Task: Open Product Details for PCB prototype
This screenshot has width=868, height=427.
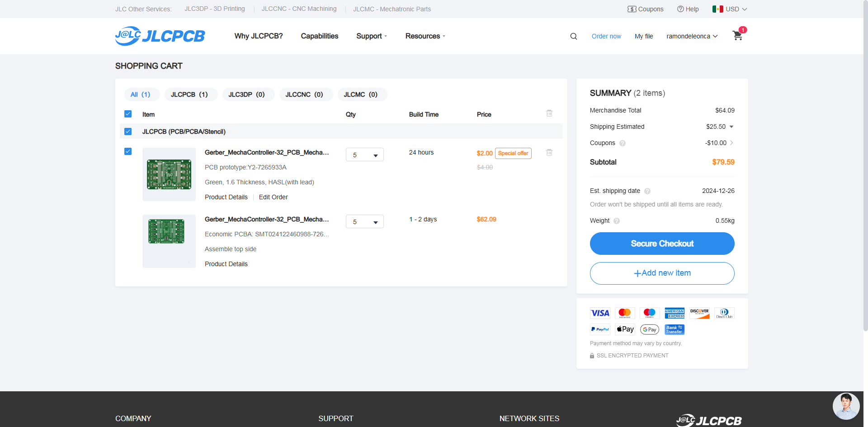Action: [x=226, y=197]
